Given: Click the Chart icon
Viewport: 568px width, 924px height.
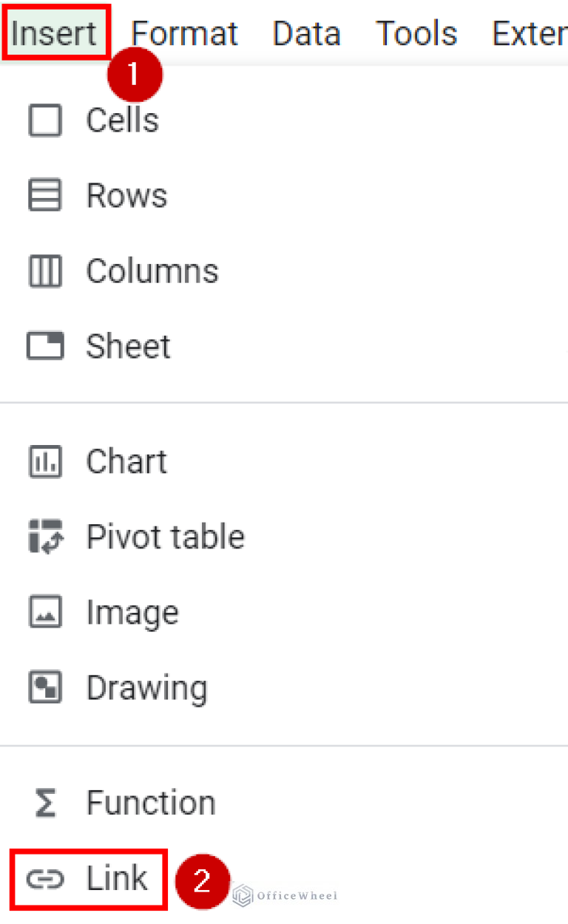Looking at the screenshot, I should point(44,461).
